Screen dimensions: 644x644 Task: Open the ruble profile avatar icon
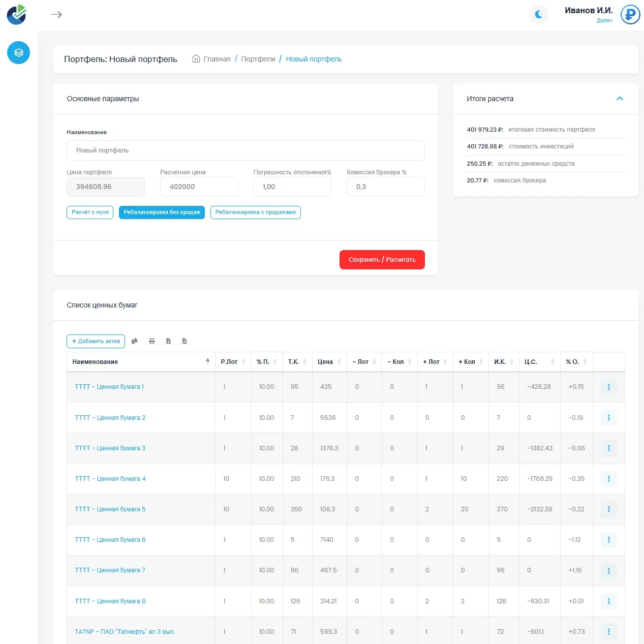pos(630,14)
